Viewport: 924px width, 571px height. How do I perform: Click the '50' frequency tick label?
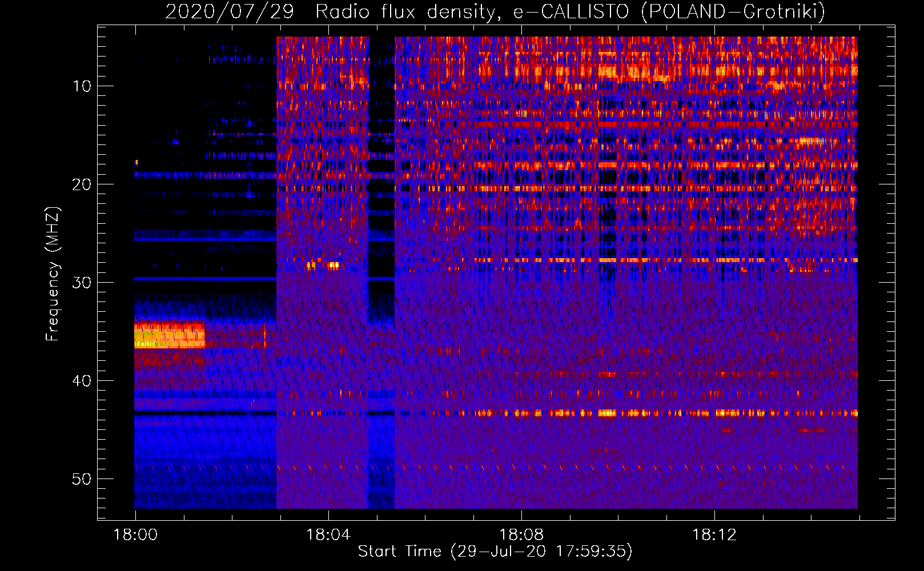(x=82, y=479)
